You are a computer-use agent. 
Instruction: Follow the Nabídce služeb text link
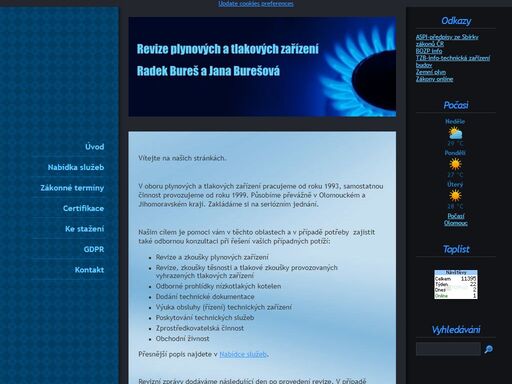(x=243, y=354)
